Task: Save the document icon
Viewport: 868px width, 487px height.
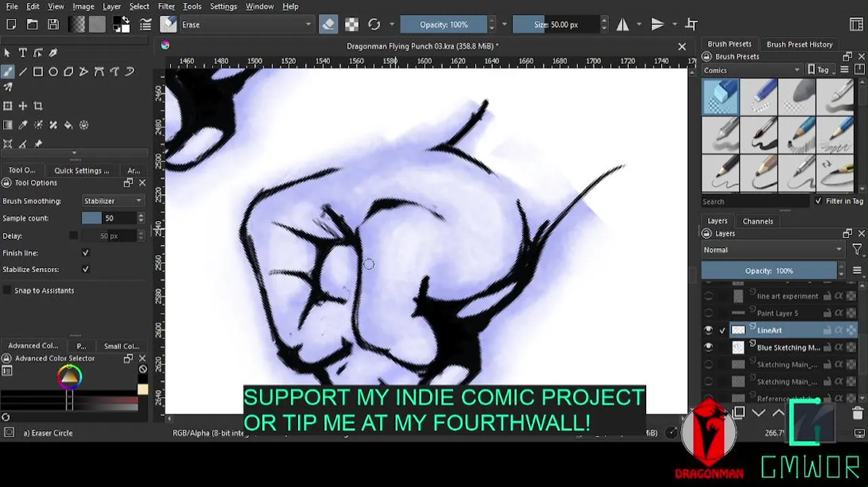Action: tap(53, 24)
